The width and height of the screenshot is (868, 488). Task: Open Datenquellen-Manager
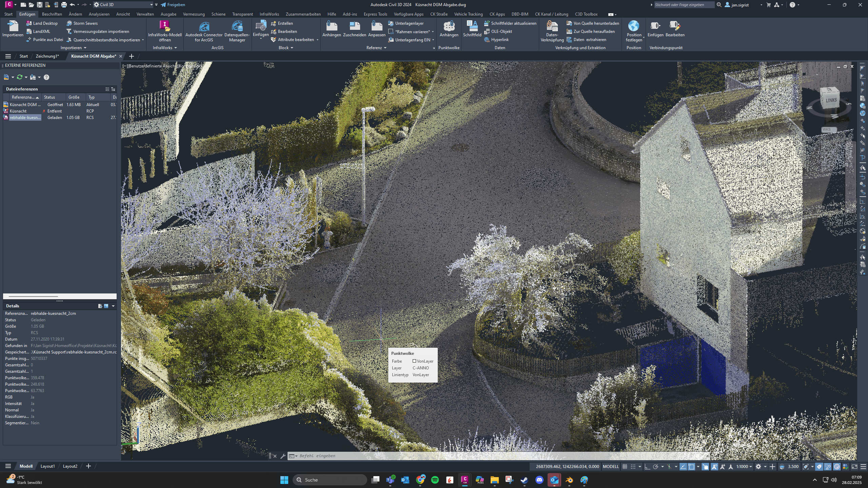(x=237, y=31)
